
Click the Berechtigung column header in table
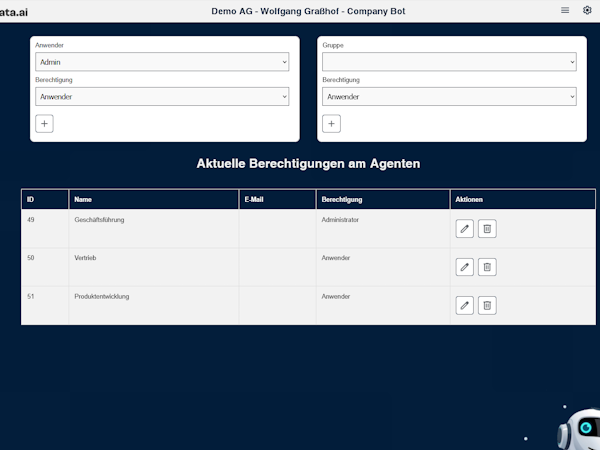[342, 200]
